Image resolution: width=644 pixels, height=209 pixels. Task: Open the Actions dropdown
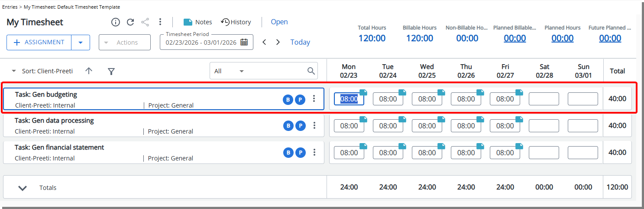125,42
